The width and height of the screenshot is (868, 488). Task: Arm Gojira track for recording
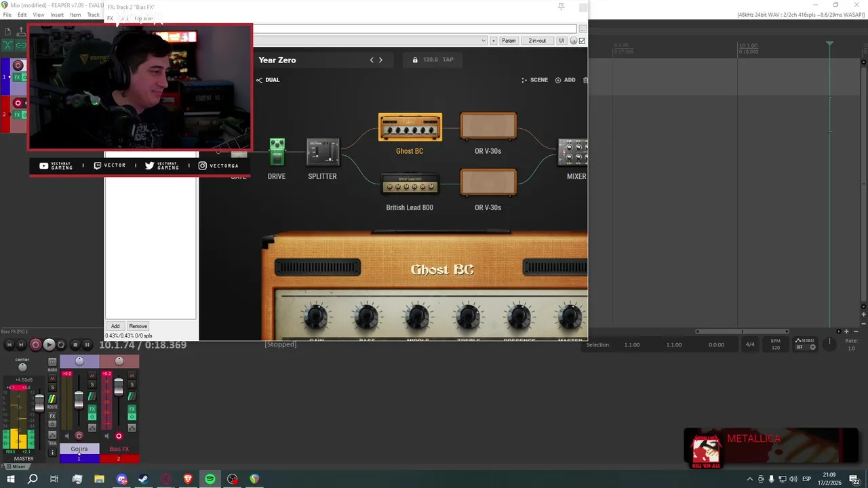pos(79,436)
